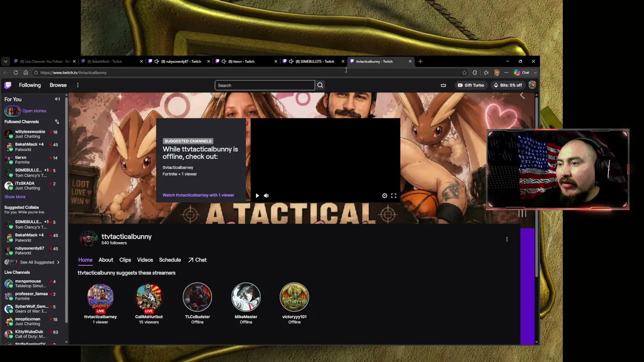Click the magnifying glass search button
Viewport: 644px width, 362px height.
click(x=320, y=85)
